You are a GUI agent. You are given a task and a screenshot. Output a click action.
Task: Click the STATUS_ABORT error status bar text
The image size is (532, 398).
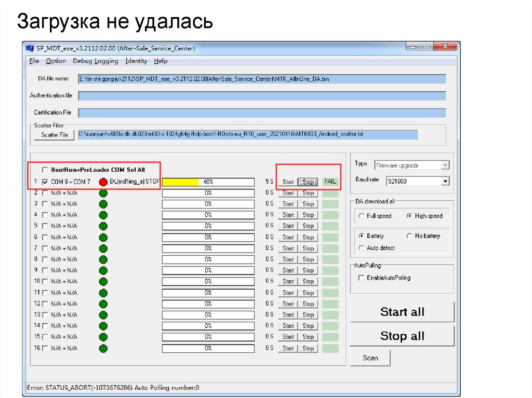click(113, 388)
